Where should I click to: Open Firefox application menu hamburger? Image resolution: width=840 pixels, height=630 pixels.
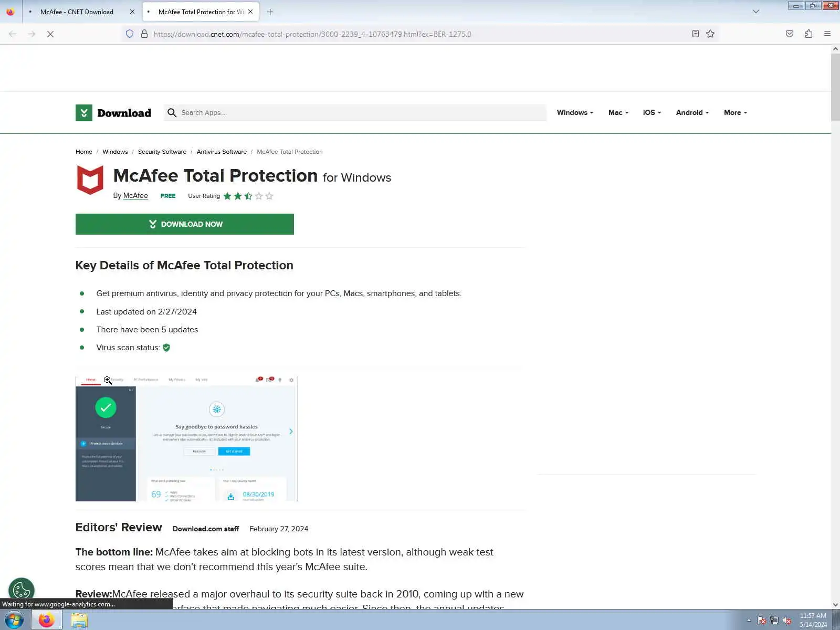click(827, 34)
